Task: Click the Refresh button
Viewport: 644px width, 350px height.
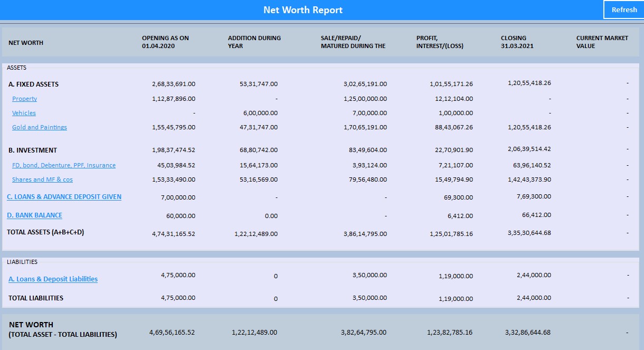Action: pos(623,10)
